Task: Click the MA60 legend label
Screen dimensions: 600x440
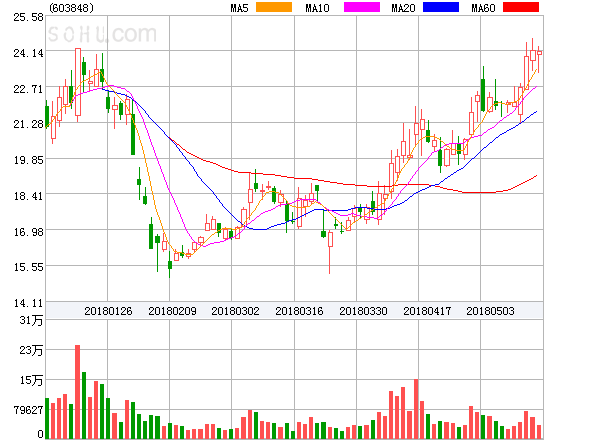Action: pyautogui.click(x=483, y=8)
